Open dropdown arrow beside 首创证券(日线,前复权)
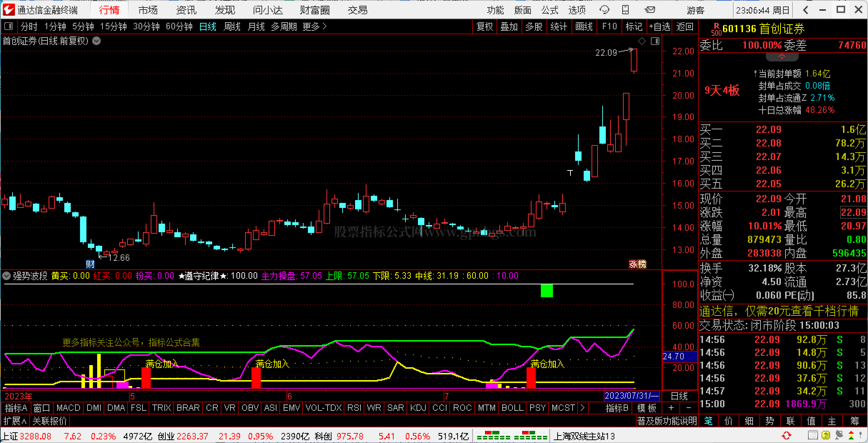The image size is (868, 443). [x=96, y=41]
